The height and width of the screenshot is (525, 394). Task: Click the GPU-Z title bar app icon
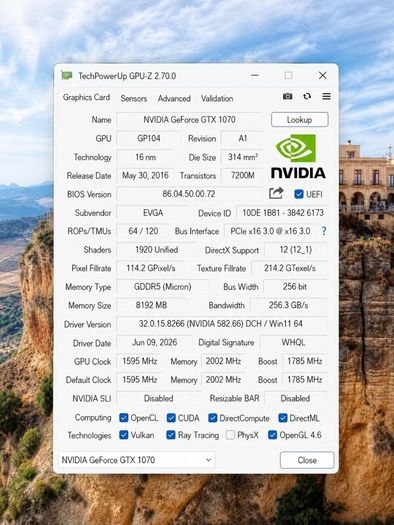tap(67, 75)
